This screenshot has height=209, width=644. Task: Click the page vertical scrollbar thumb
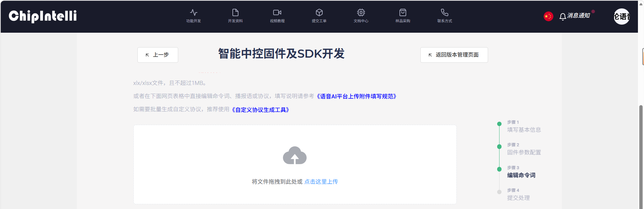pyautogui.click(x=641, y=157)
